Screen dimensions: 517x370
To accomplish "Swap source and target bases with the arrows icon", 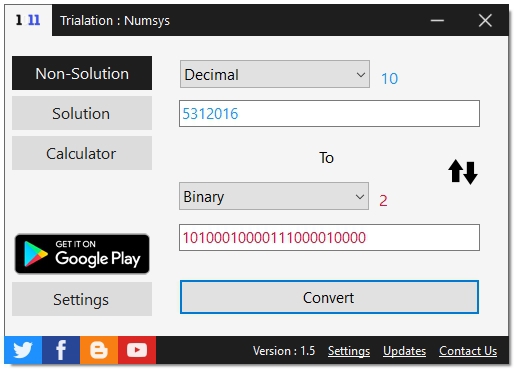I will point(463,172).
